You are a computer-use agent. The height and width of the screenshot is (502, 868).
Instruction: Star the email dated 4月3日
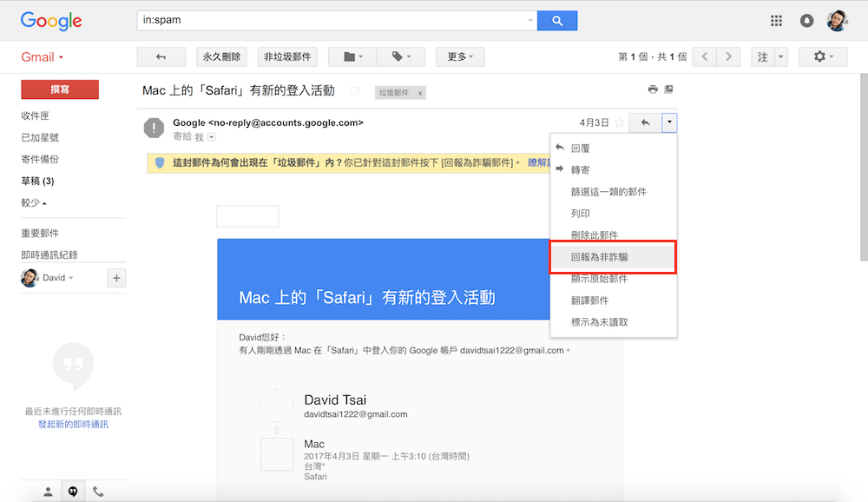click(x=619, y=123)
